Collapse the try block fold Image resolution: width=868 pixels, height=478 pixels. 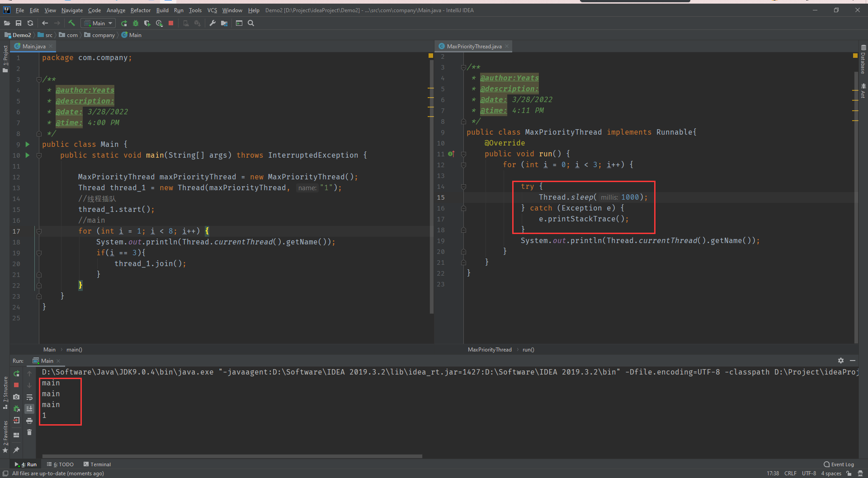click(x=463, y=187)
